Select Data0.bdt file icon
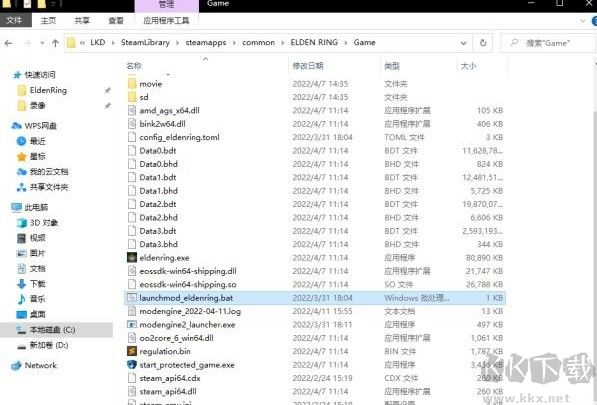The width and height of the screenshot is (597, 405). coord(132,151)
